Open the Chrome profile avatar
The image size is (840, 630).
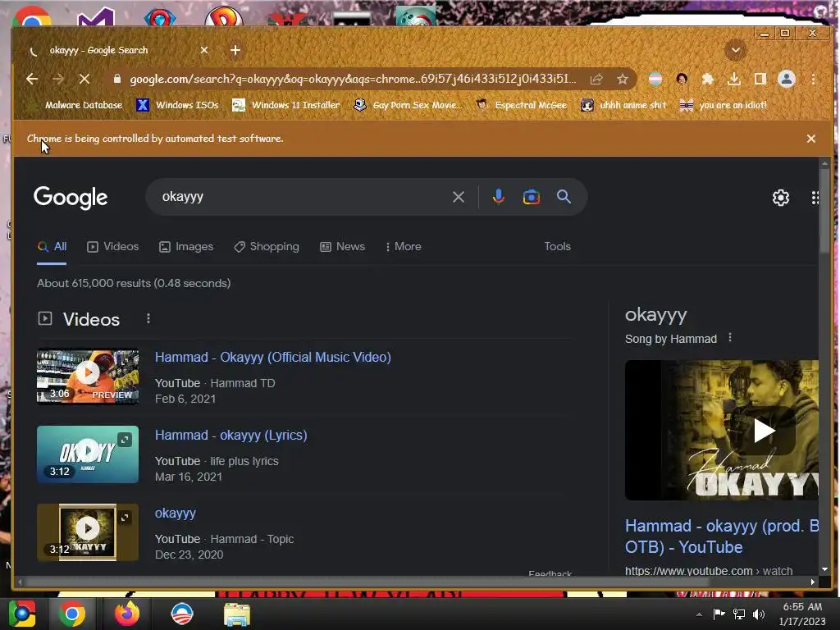pos(787,80)
